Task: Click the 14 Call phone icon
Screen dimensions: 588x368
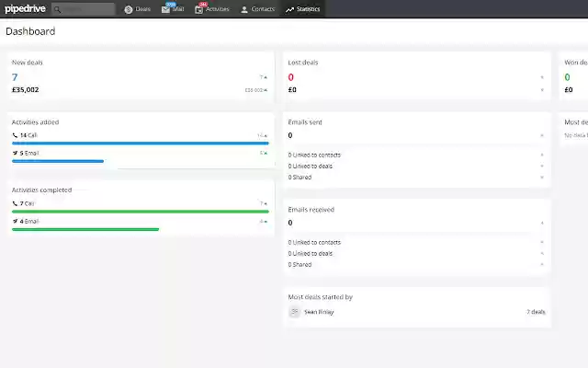Action: [x=15, y=135]
